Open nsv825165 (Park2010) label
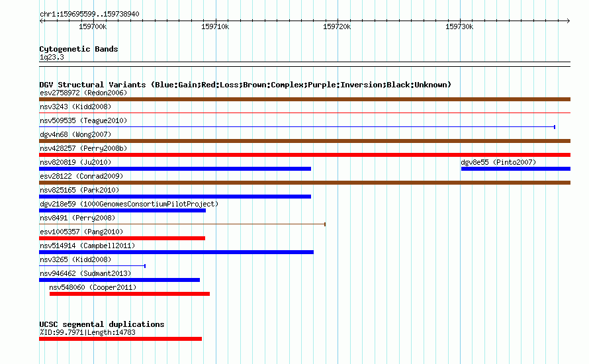The width and height of the screenshot is (589, 364). tap(79, 190)
